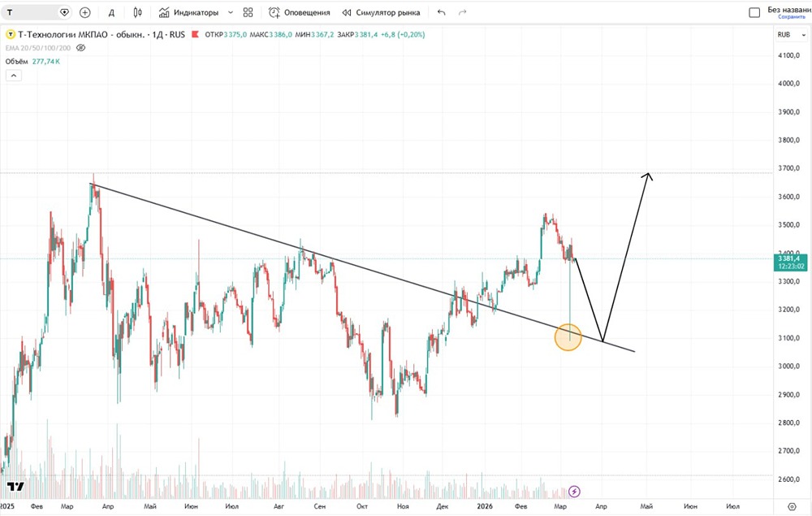
Task: Click the 3000,0 price scale label
Action: point(788,366)
